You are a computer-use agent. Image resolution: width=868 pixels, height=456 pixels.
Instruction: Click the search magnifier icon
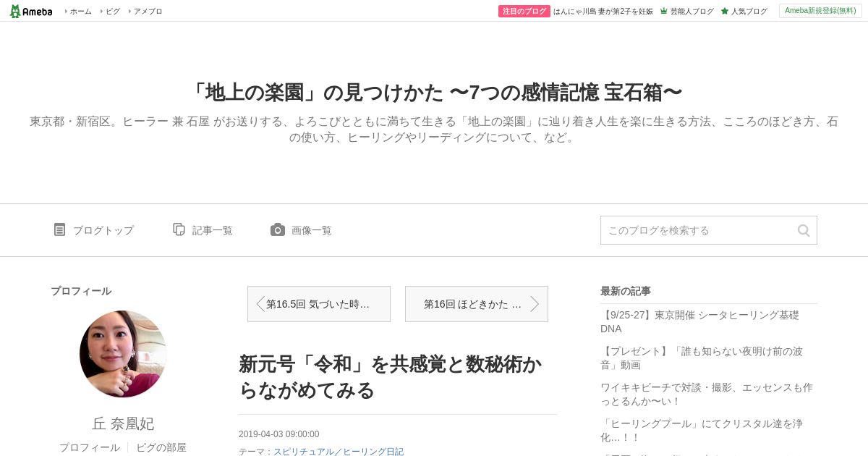[x=804, y=230]
